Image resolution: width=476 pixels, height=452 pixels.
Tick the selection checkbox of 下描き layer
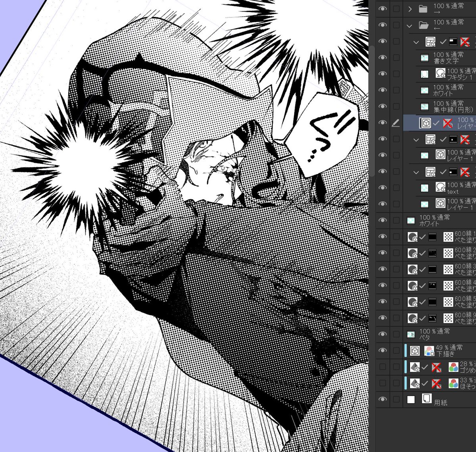click(396, 351)
